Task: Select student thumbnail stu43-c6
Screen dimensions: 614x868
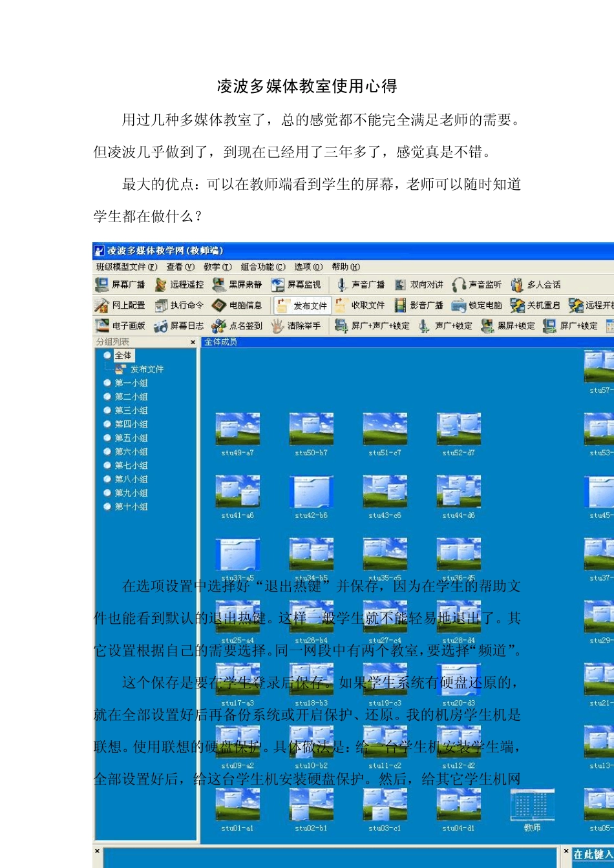Action: (385, 497)
